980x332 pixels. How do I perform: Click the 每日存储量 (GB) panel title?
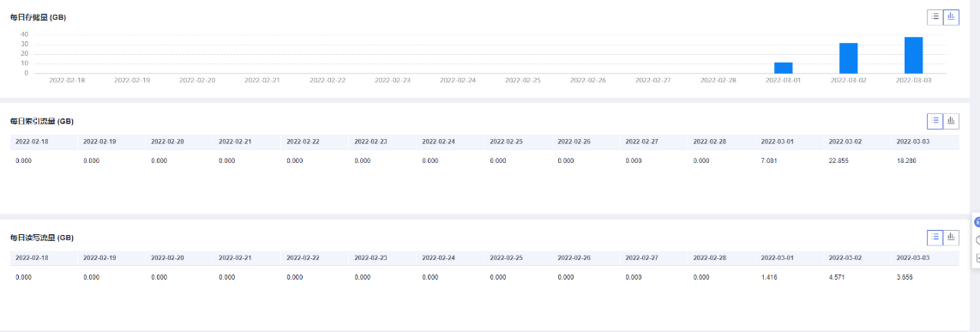tap(38, 17)
